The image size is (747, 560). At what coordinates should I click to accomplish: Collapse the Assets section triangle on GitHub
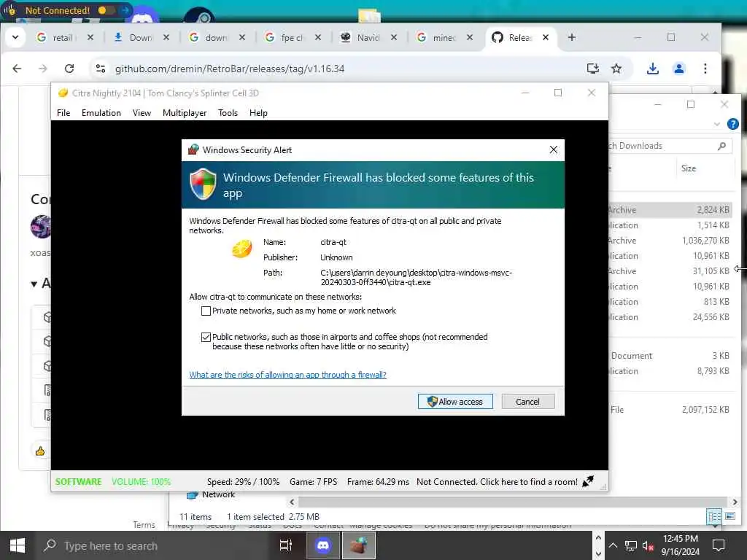(x=34, y=284)
